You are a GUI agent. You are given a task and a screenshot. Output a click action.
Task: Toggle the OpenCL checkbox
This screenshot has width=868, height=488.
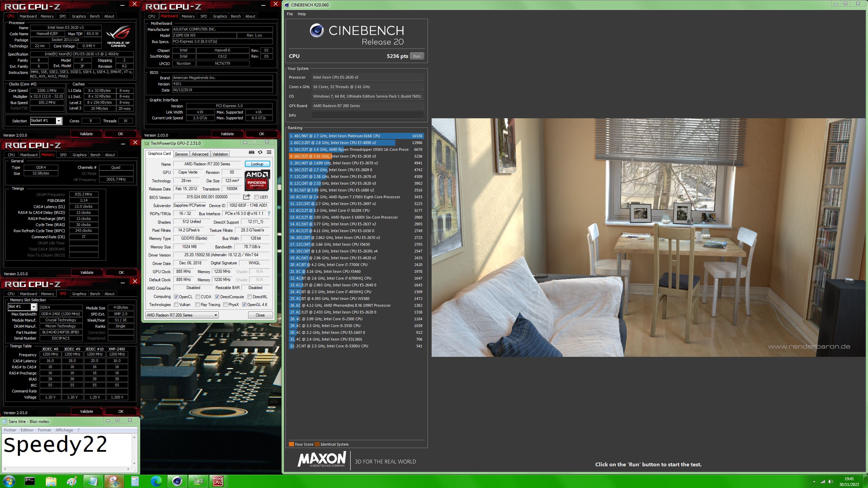coord(176,297)
